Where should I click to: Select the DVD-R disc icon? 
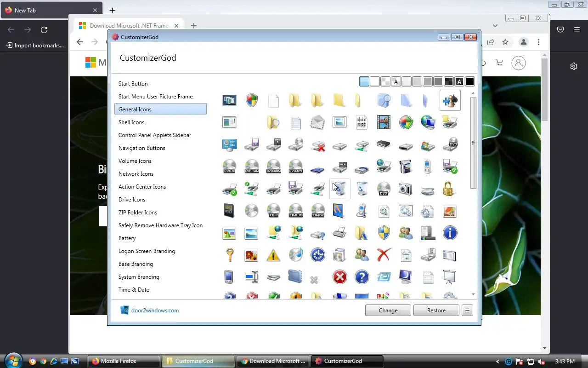pyautogui.click(x=229, y=167)
